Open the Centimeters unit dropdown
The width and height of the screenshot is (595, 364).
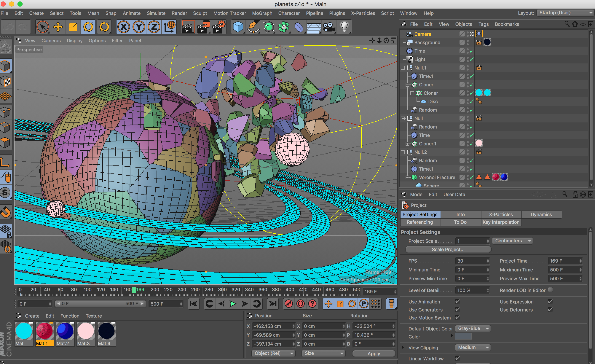click(x=512, y=241)
